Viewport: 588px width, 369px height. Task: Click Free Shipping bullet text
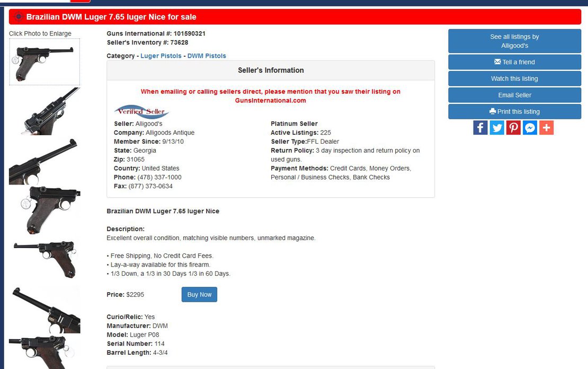160,256
